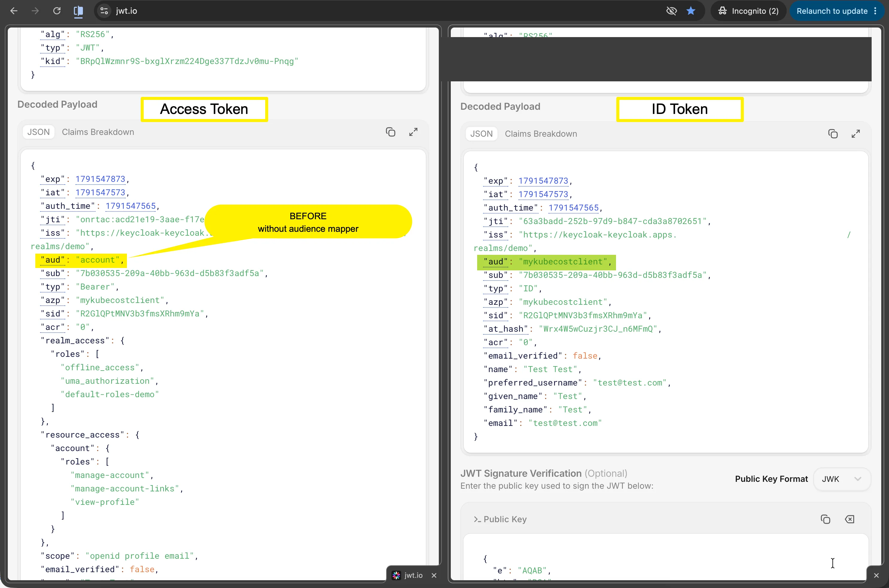This screenshot has width=889, height=588.
Task: Click the "aud": "account" claim
Action: (x=82, y=260)
